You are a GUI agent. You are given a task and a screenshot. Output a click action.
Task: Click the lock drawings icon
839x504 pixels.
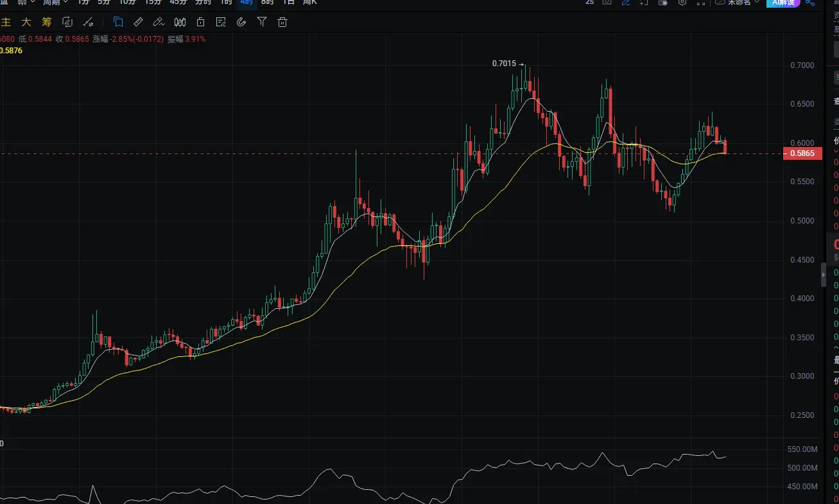(x=200, y=22)
